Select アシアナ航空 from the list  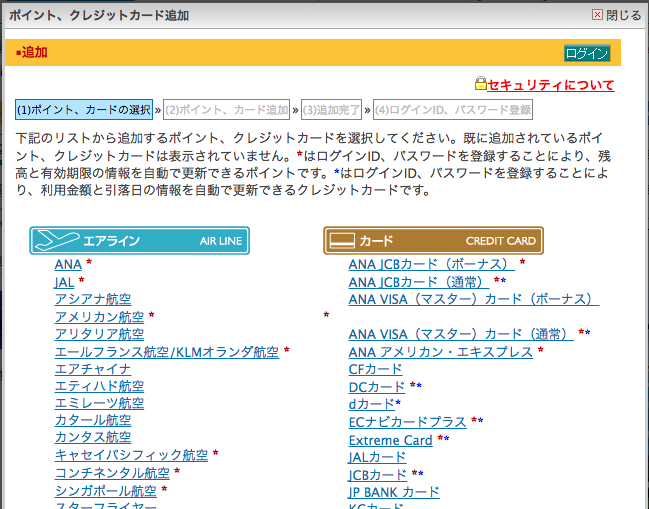click(93, 299)
